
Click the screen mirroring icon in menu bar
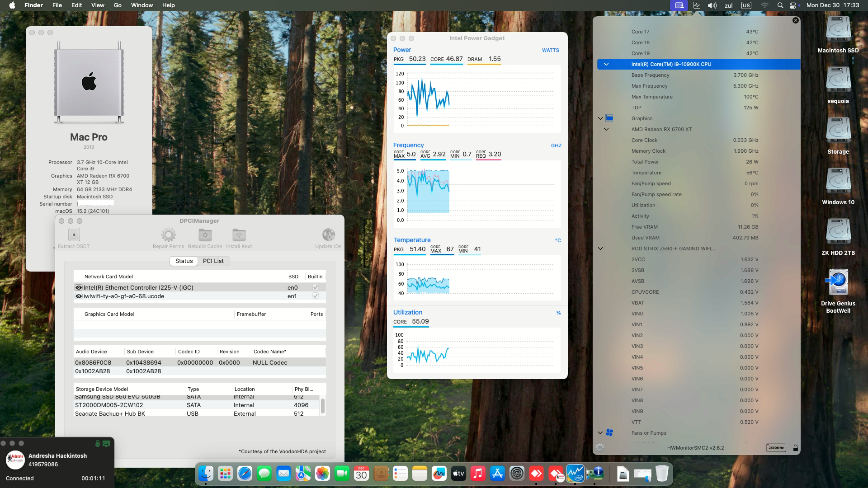pos(679,5)
